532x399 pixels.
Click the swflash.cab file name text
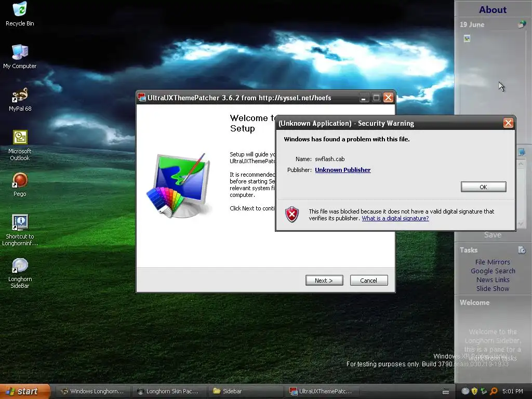[330, 159]
